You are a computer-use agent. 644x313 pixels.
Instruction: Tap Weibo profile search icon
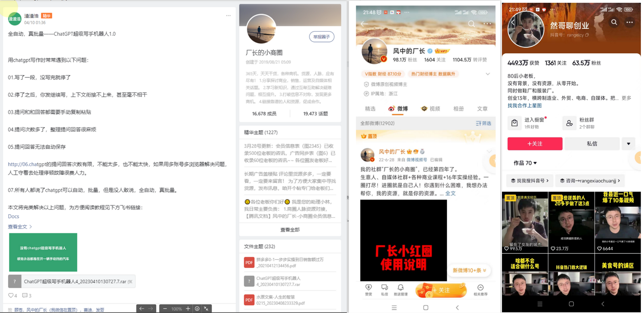tap(471, 24)
